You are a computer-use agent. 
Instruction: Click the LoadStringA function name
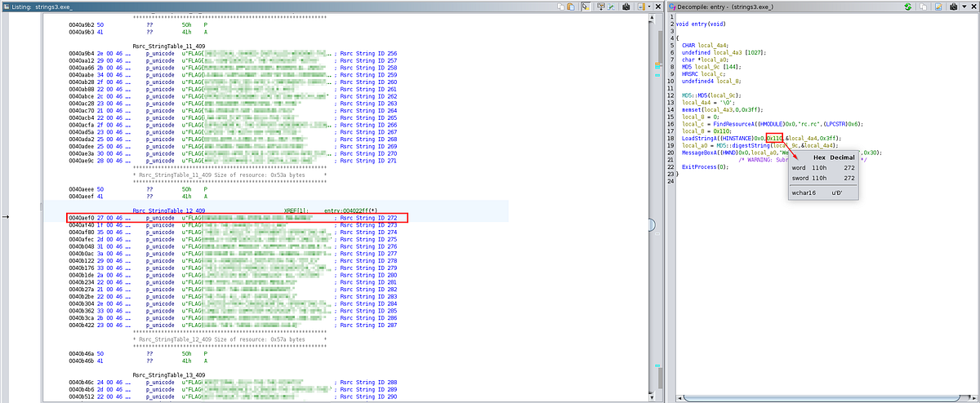[701, 139]
